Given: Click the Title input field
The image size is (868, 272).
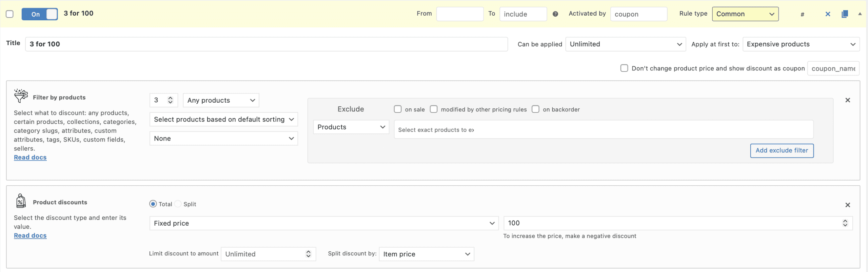Looking at the screenshot, I should [x=266, y=44].
